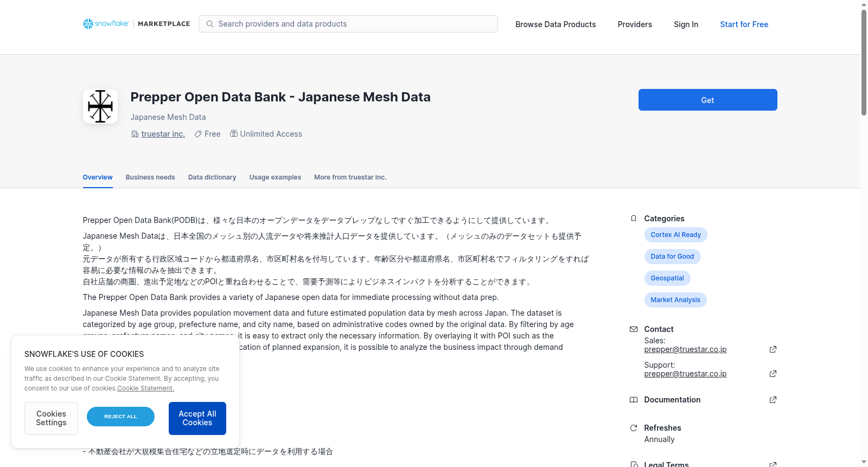868x467 pixels.
Task: Open the Legal Terms external link icon
Action: [773, 464]
